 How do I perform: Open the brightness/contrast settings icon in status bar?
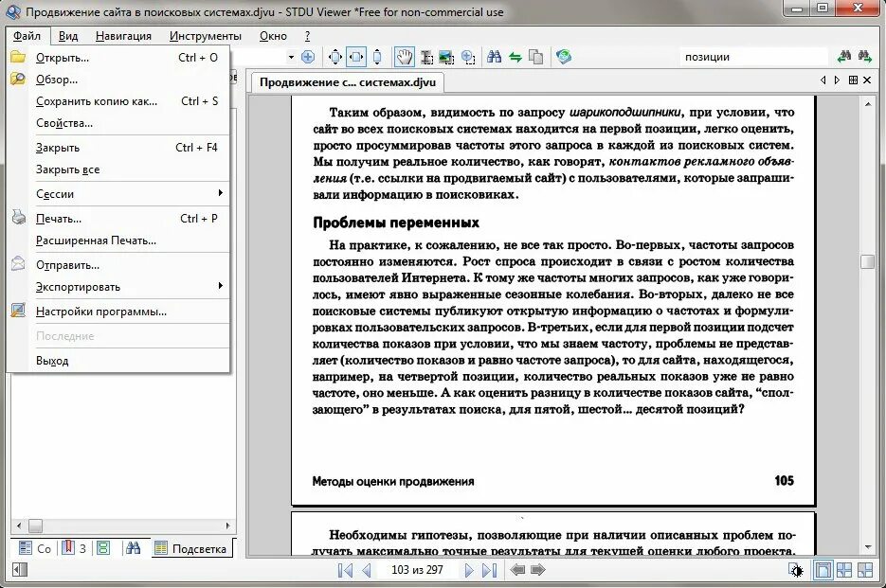coord(796,571)
